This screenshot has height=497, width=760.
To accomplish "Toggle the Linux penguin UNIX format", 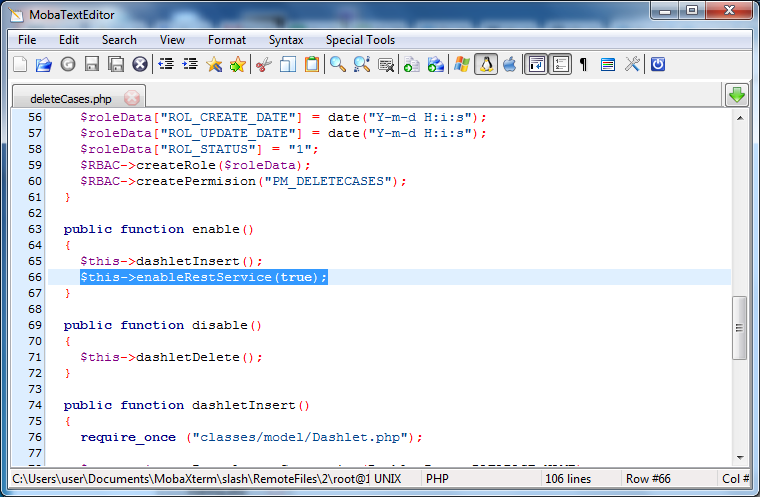I will pos(486,64).
